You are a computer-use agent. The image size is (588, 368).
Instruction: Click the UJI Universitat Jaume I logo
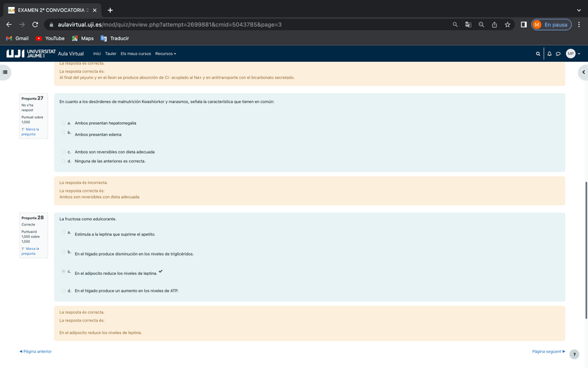pyautogui.click(x=31, y=53)
